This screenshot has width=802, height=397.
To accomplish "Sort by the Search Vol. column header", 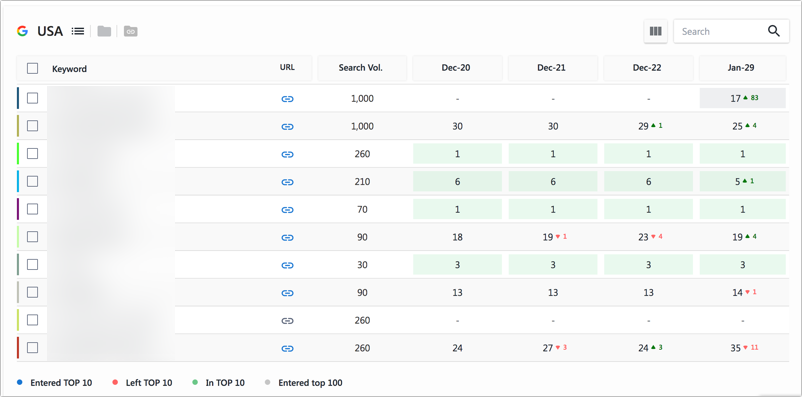I will pyautogui.click(x=362, y=68).
